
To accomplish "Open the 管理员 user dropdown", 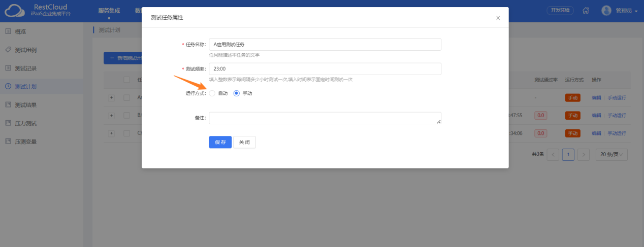I will [627, 10].
